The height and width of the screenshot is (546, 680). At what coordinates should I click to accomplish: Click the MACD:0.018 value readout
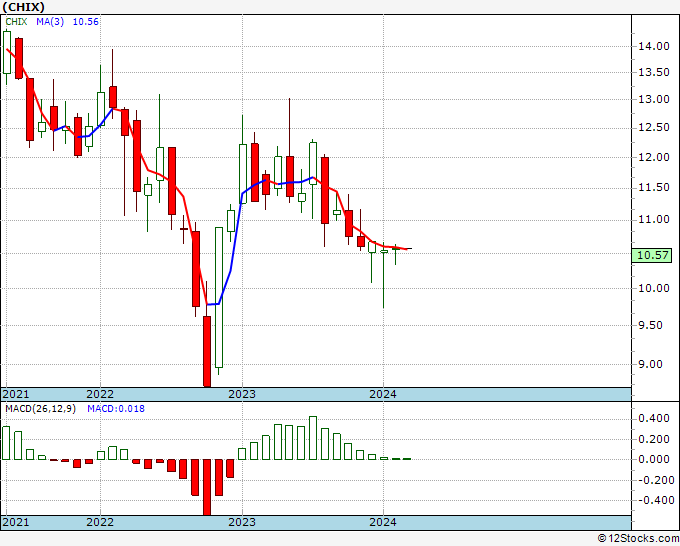click(x=116, y=409)
